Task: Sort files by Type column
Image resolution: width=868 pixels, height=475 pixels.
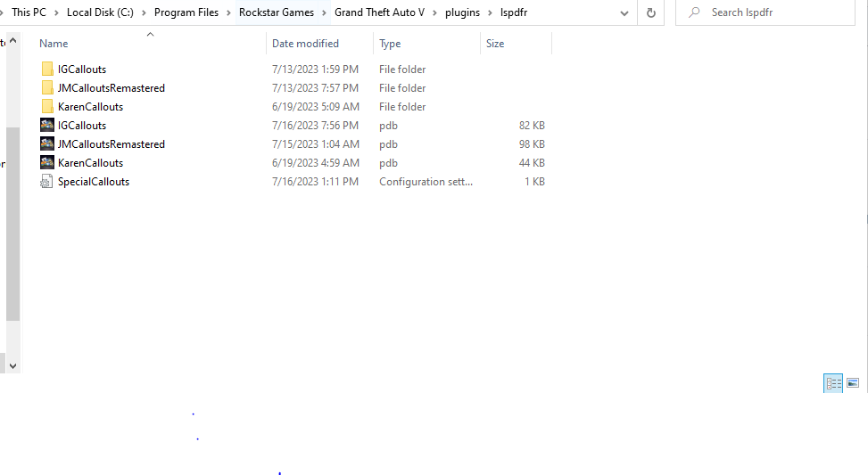Action: point(390,44)
